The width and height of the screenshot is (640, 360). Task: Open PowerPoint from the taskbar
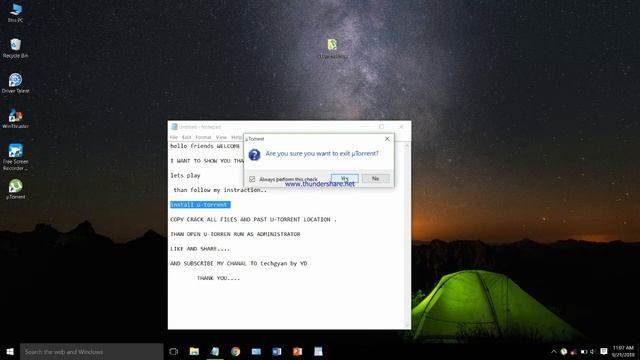[298, 351]
